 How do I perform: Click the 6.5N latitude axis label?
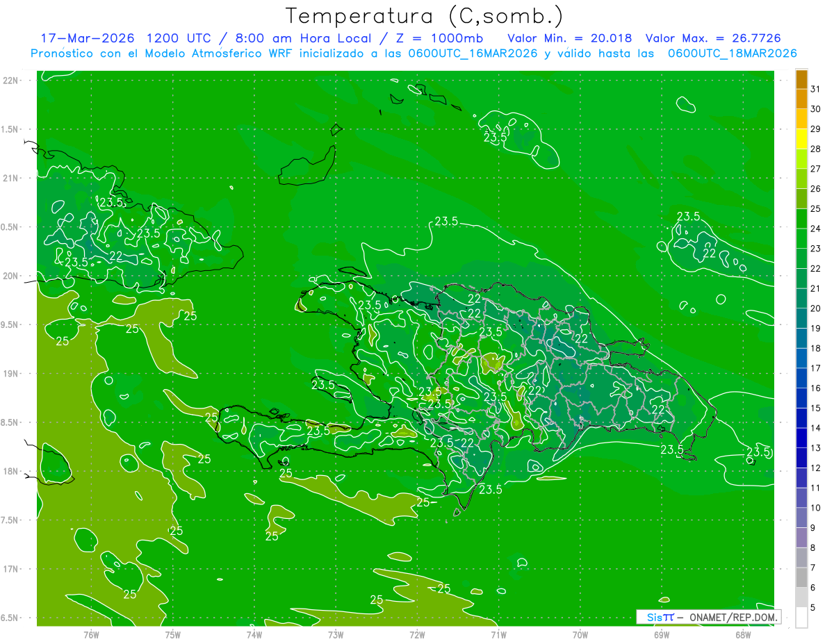pyautogui.click(x=10, y=618)
